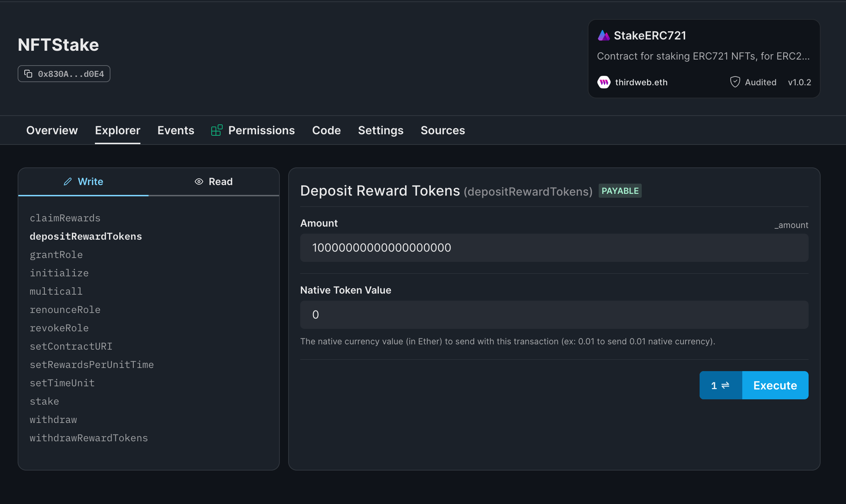Open the Sources tab

[x=442, y=130]
